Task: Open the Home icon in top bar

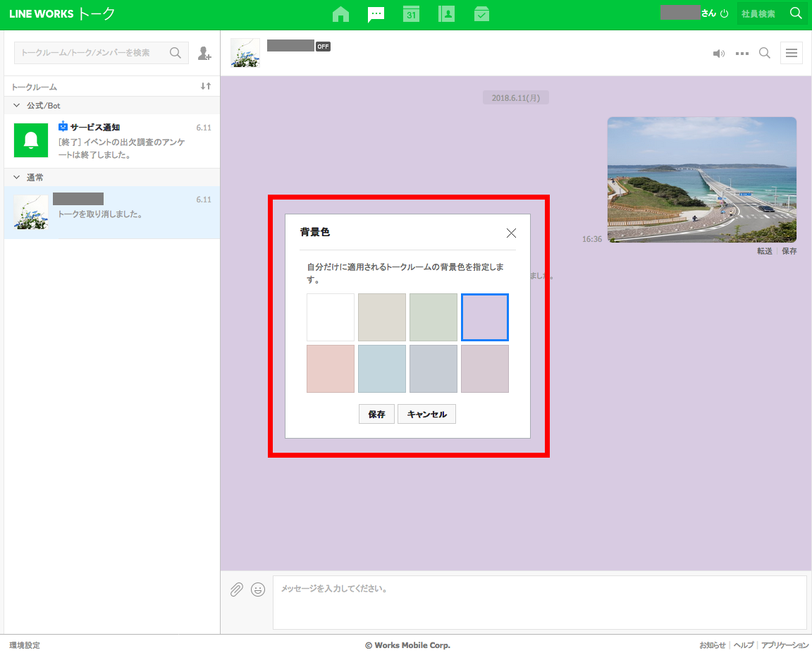Action: (x=340, y=14)
